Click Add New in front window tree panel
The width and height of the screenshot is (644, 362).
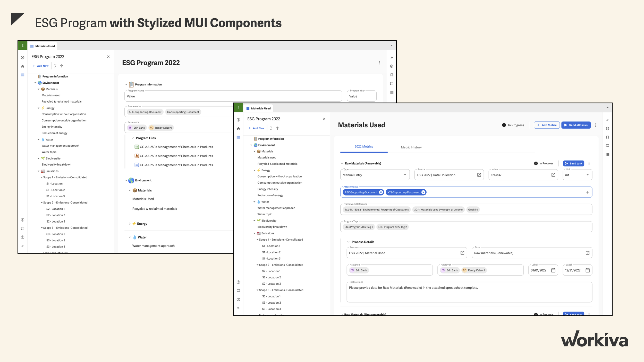256,128
